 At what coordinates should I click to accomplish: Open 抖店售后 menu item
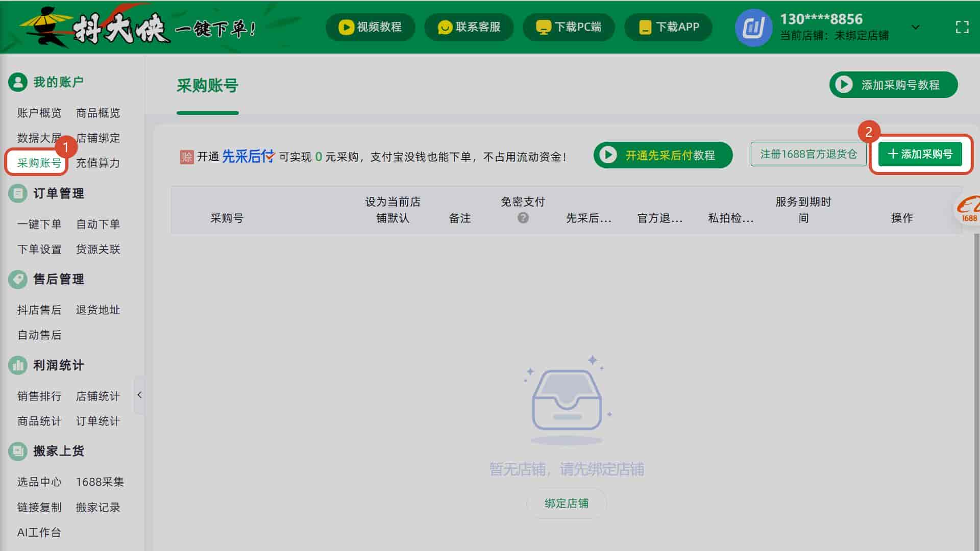click(39, 310)
